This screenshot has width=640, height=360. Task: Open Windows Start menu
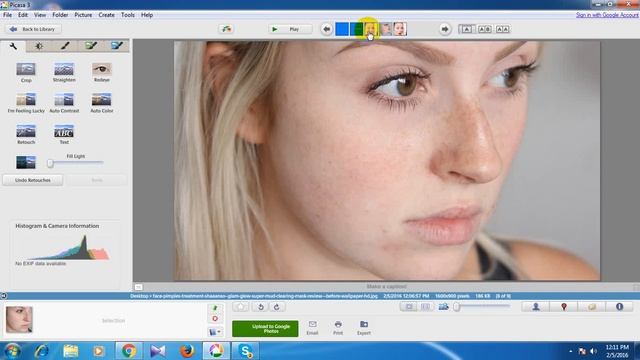[12, 351]
